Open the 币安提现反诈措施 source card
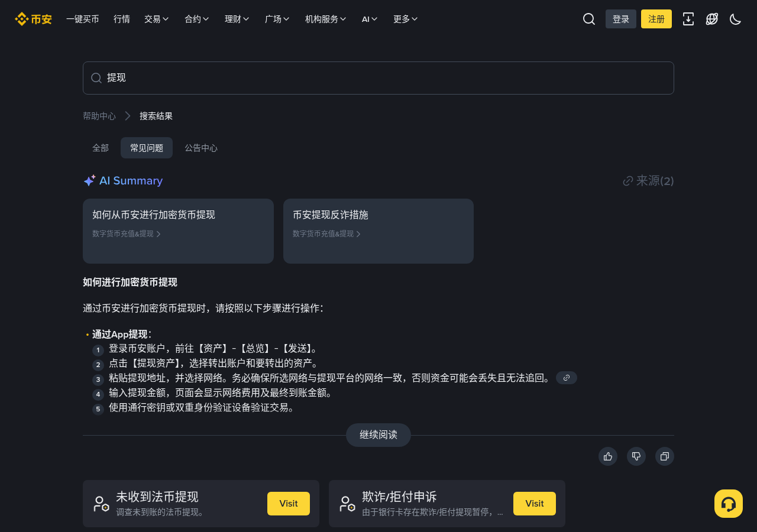The image size is (757, 532). point(378,231)
